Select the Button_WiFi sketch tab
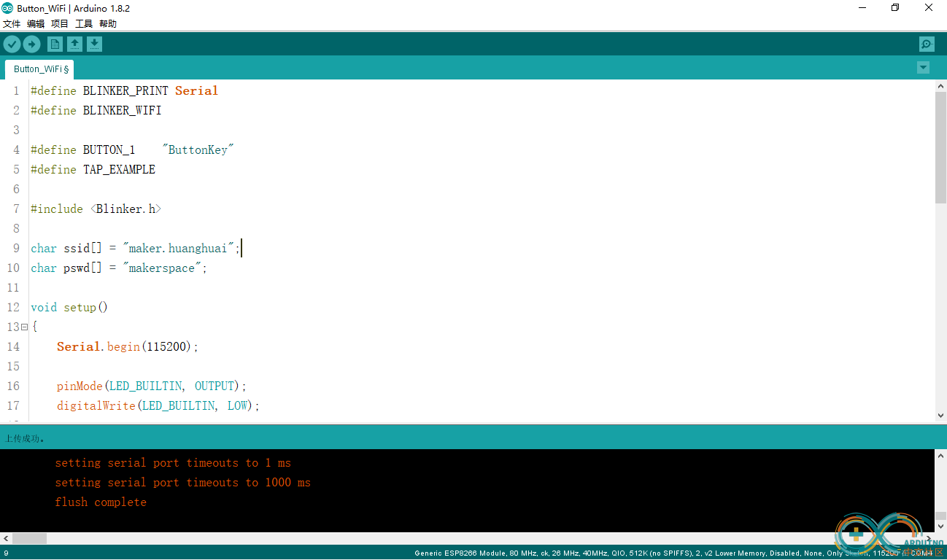Screen dimensions: 947x560 tap(39, 69)
